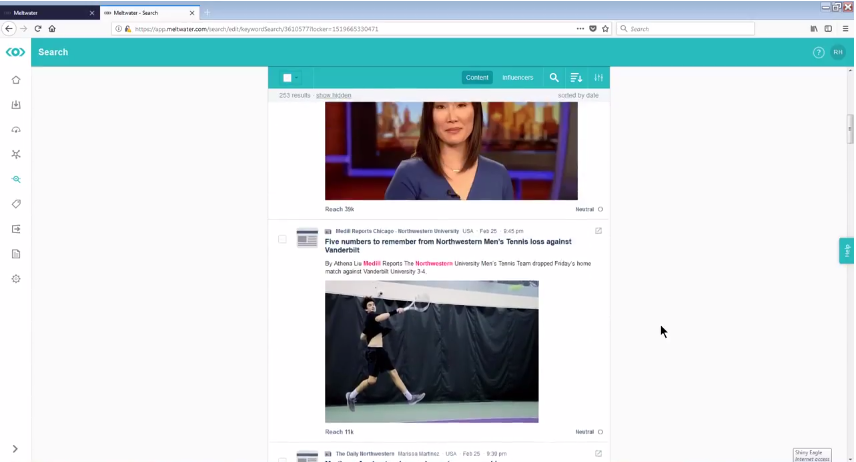
Task: Tick the select-all checkbox in results toolbar
Action: point(287,78)
